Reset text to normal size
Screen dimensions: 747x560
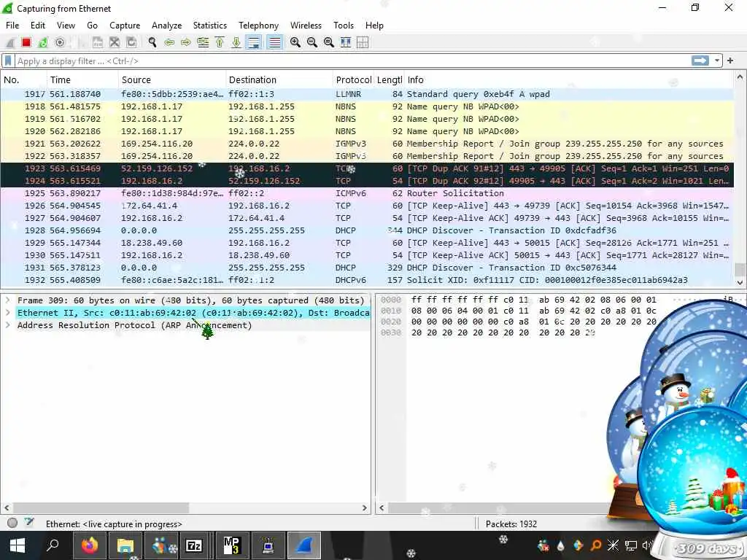(x=329, y=42)
